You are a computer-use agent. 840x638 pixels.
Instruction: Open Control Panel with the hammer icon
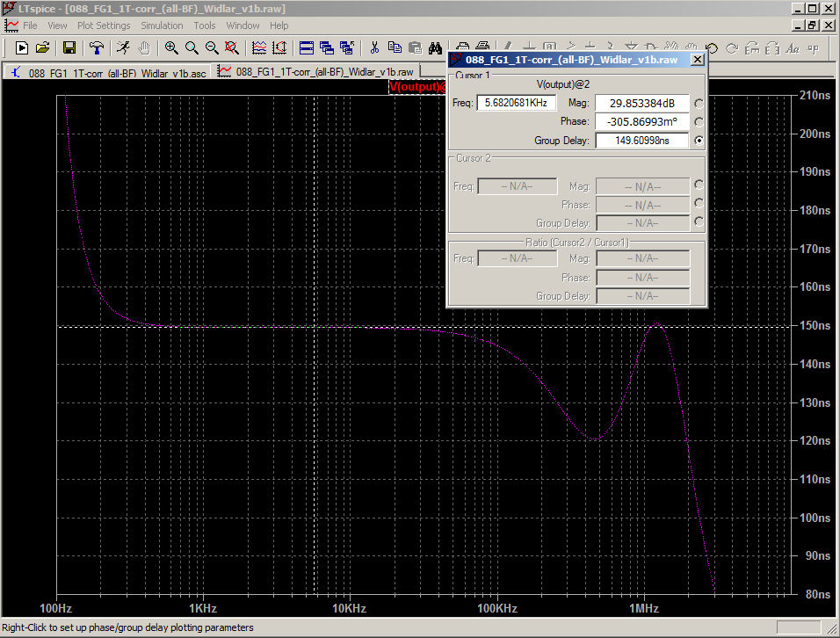click(97, 47)
